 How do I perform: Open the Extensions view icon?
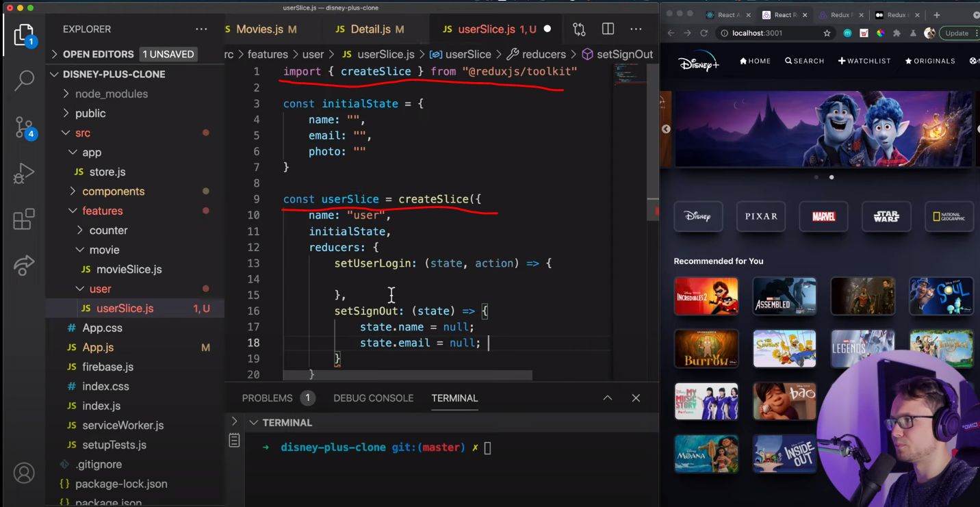point(24,220)
